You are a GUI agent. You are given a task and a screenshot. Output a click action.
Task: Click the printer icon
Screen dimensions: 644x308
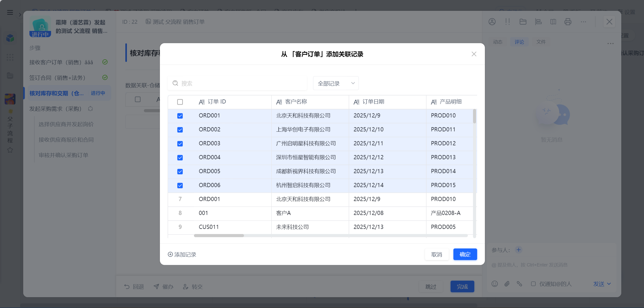tap(568, 22)
